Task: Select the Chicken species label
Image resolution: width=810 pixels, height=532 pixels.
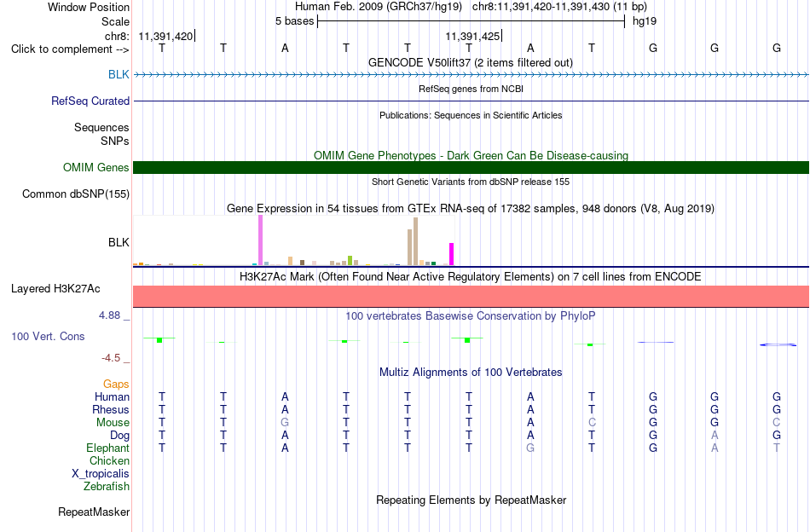Action: 109,460
